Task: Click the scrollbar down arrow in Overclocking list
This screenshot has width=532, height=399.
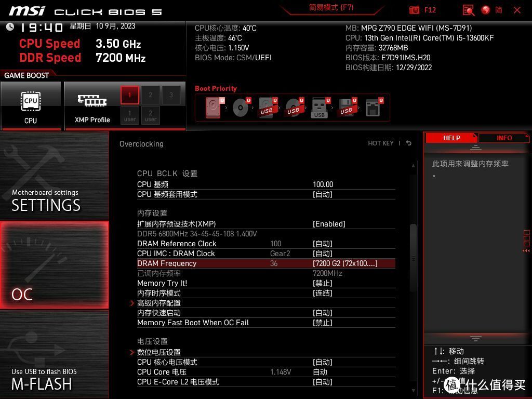Action: 413,391
